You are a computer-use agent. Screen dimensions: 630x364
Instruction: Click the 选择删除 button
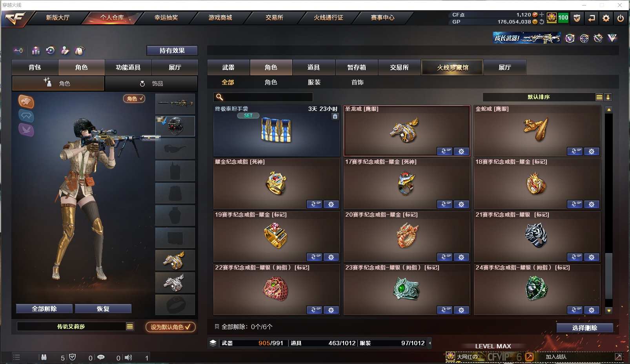584,328
